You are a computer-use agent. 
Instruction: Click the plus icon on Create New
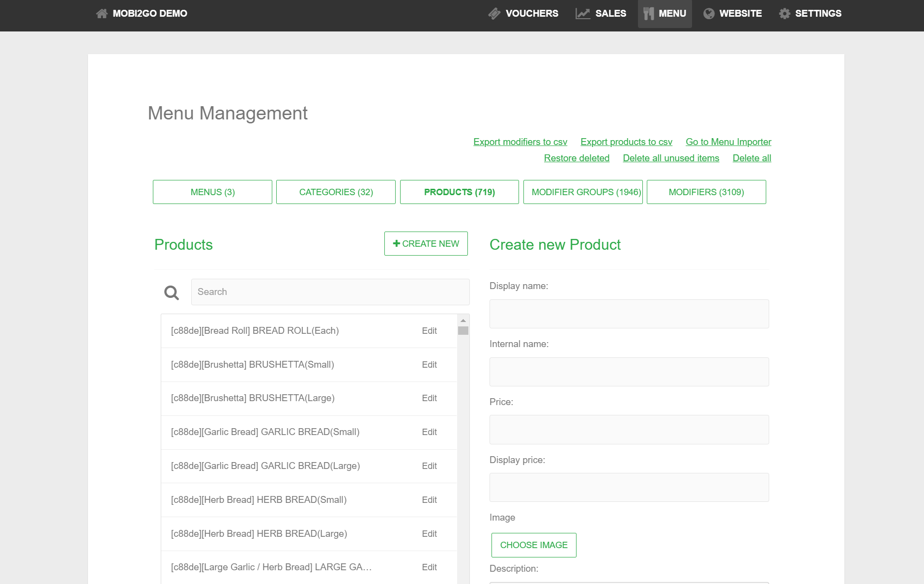396,243
